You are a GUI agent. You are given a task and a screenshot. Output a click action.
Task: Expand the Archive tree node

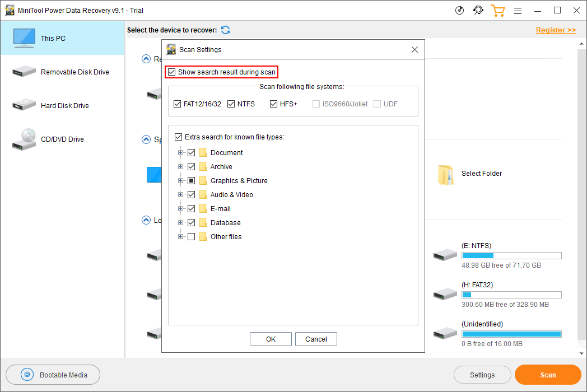tap(180, 166)
